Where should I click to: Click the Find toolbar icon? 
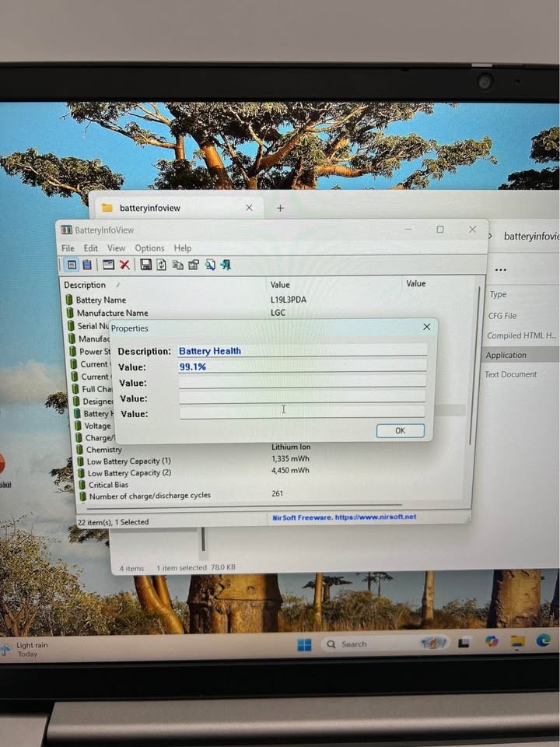pos(210,265)
